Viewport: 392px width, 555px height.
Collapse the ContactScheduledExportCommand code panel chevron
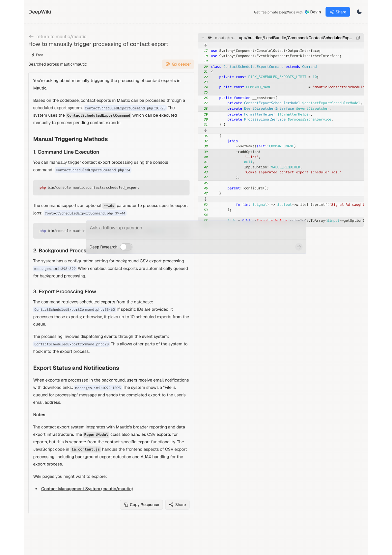point(203,38)
